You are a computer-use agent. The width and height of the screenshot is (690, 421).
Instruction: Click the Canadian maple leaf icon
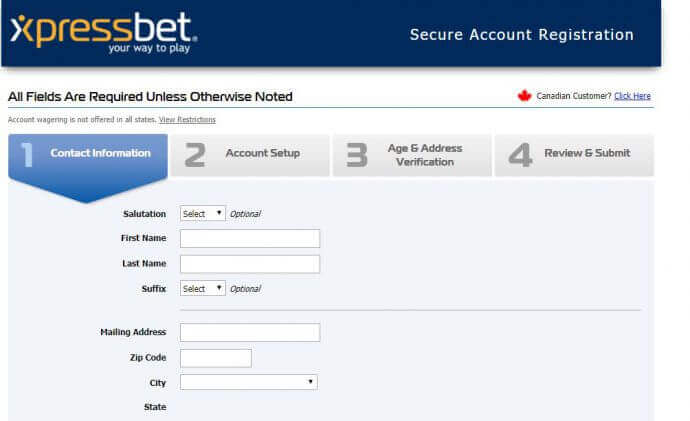tap(524, 95)
